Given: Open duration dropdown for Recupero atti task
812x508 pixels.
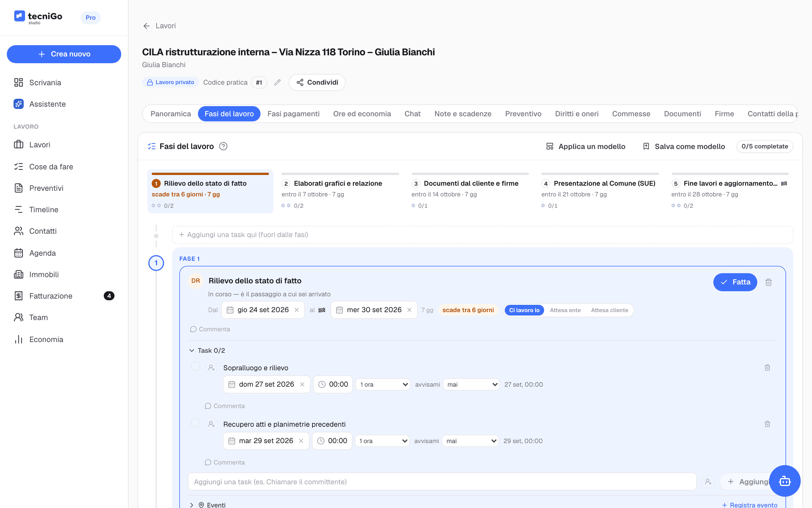Looking at the screenshot, I should 382,441.
